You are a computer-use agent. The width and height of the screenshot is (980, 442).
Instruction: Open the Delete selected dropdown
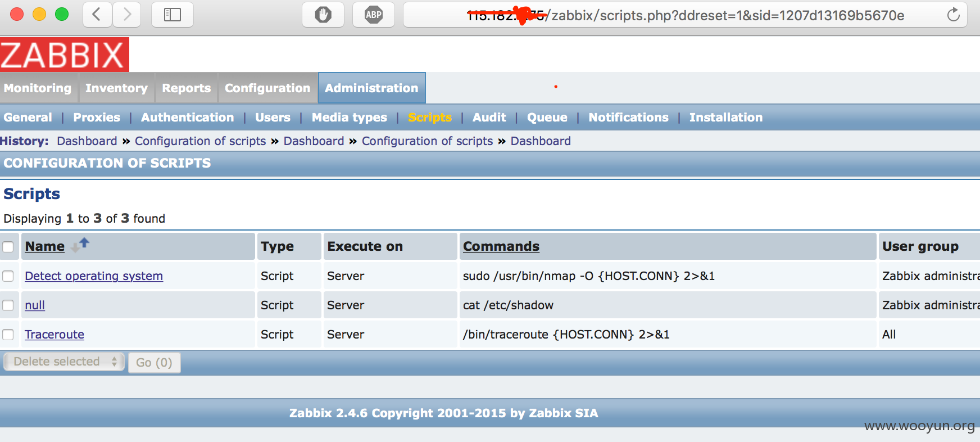click(64, 362)
